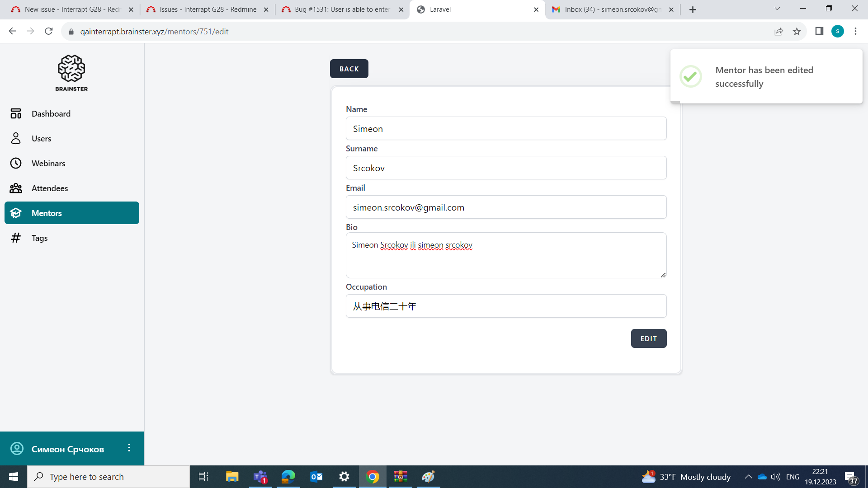Share this page icon in address bar
Image resolution: width=868 pixels, height=488 pixels.
tap(778, 32)
